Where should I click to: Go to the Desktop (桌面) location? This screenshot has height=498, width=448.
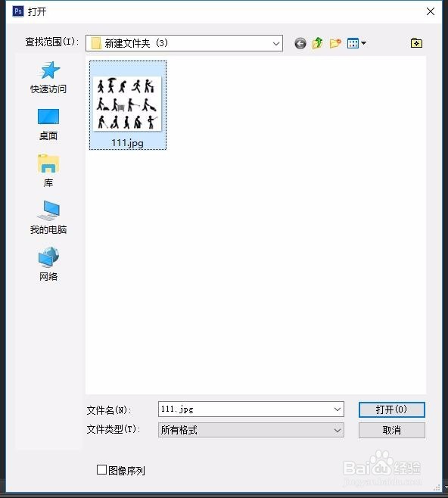tap(48, 124)
